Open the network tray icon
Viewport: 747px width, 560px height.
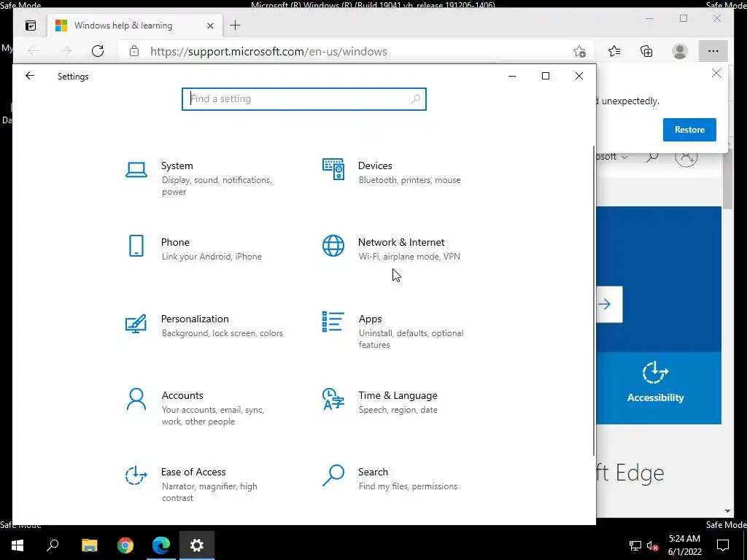635,545
